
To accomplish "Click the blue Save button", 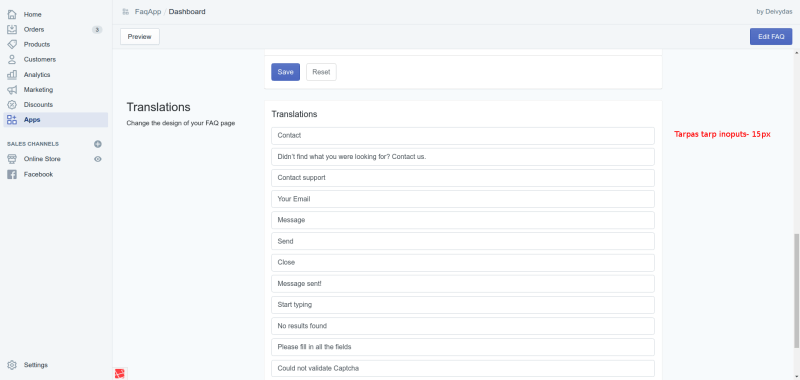I will point(285,72).
